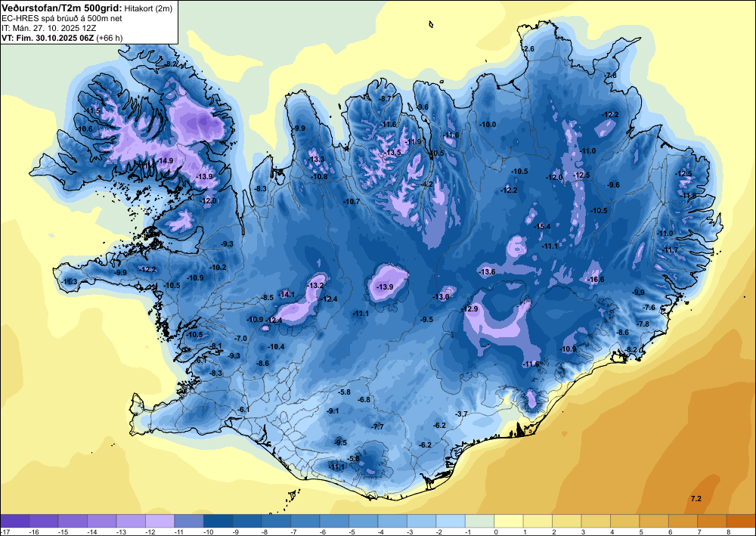Screen dimensions: 756x536
Task: Click the -11.7 value in the east
Action: pos(670,251)
